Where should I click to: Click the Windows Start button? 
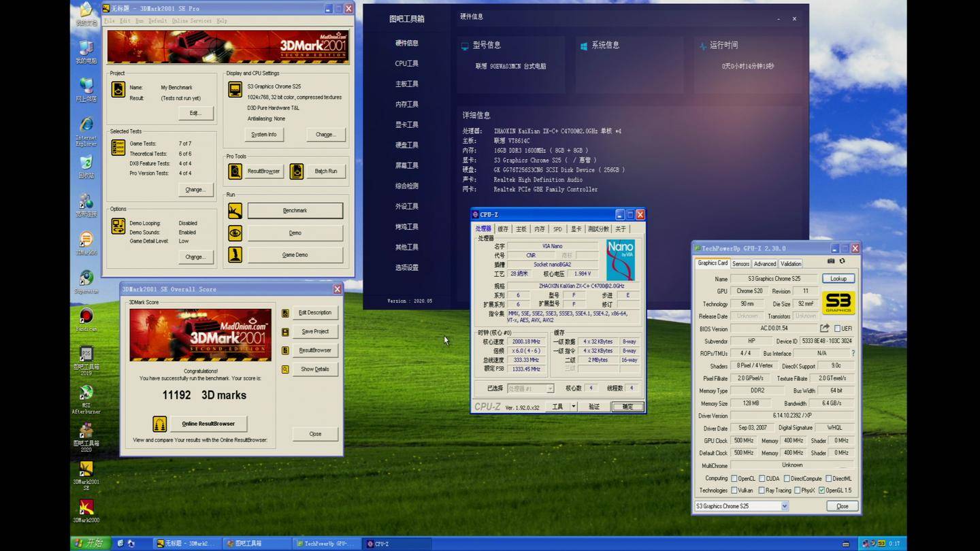(89, 543)
